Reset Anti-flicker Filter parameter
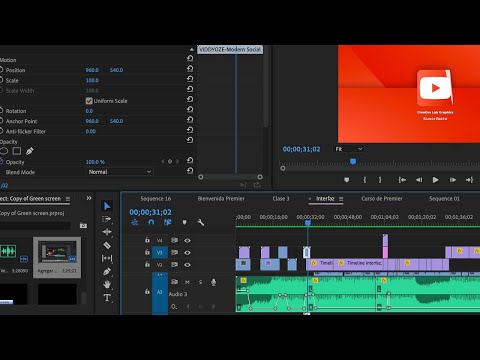Viewport: 480px width, 360px height. [190, 130]
